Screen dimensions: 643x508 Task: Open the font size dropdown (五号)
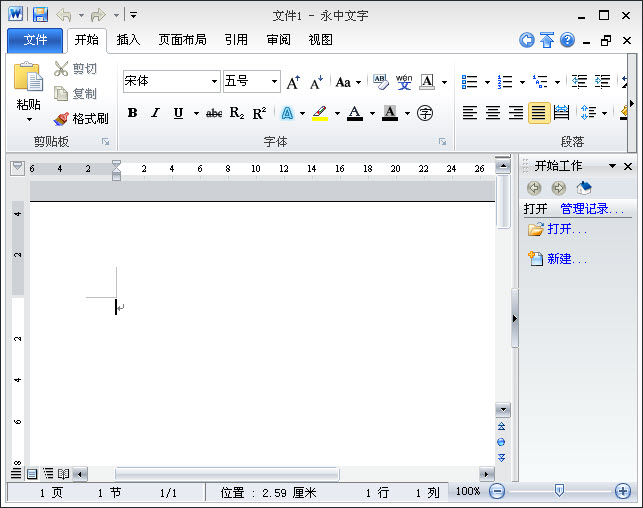[274, 82]
